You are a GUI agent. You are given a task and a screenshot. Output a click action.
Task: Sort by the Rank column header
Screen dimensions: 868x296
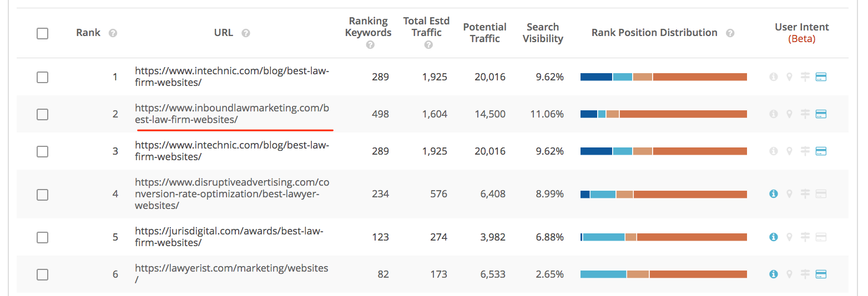coord(88,33)
